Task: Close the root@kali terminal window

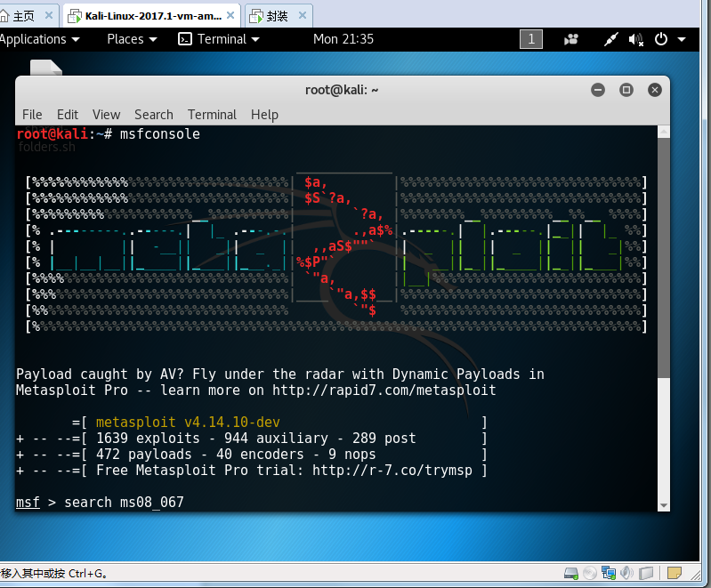Action: (x=654, y=90)
